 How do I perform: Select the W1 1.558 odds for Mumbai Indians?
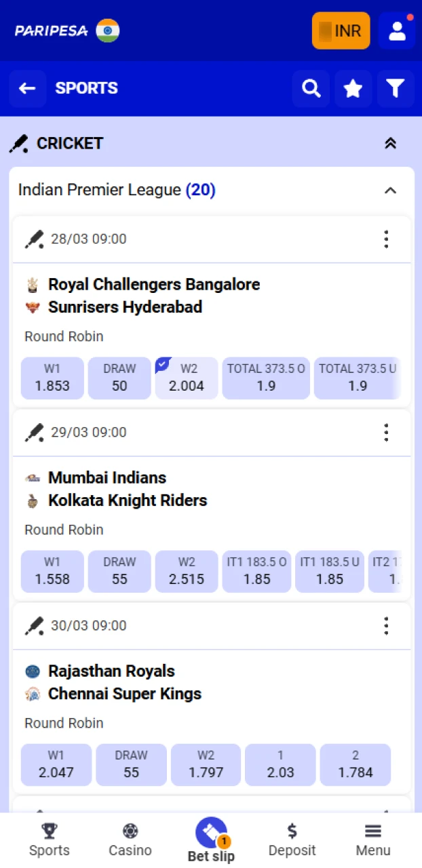pyautogui.click(x=52, y=571)
